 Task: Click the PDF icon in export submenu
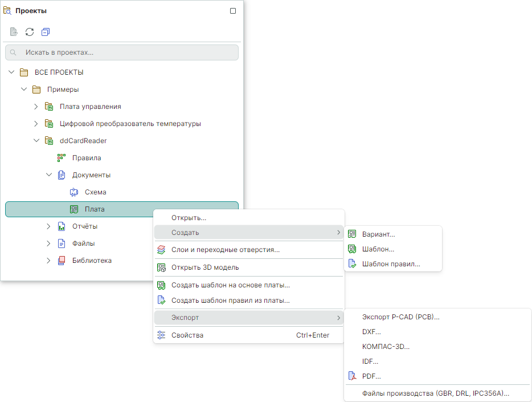pos(352,376)
